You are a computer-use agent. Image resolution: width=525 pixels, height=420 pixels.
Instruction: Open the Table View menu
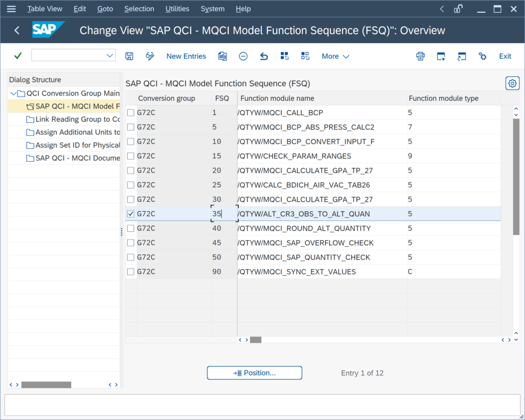45,9
